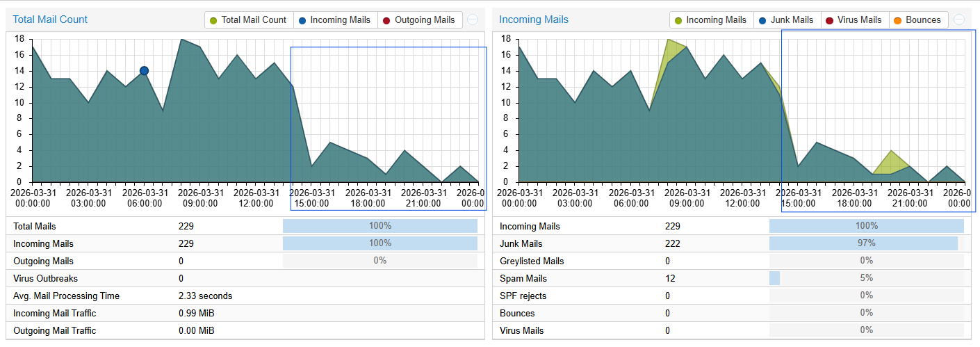Hide the Outgoing Mails legend series
The height and width of the screenshot is (347, 980).
click(420, 20)
